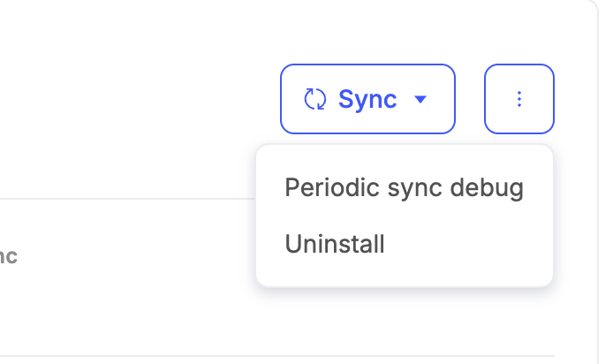
Task: Click the blue outlined Sync button
Action: point(367,99)
